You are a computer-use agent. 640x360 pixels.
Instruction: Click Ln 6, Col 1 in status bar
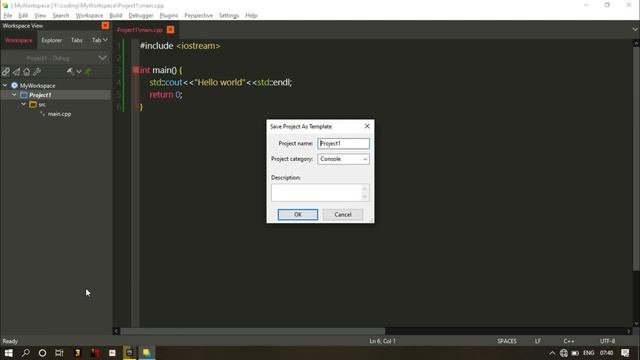pos(382,341)
